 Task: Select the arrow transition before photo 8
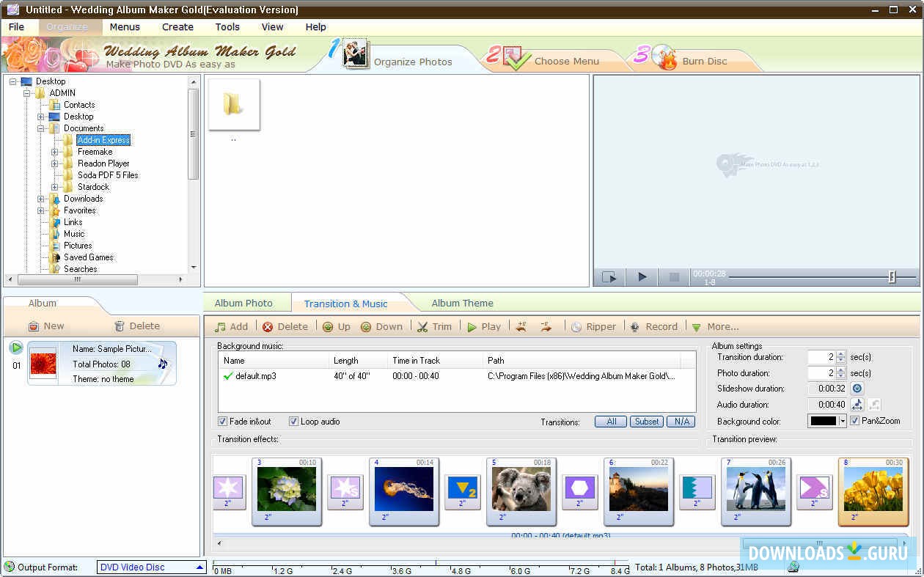pos(814,492)
